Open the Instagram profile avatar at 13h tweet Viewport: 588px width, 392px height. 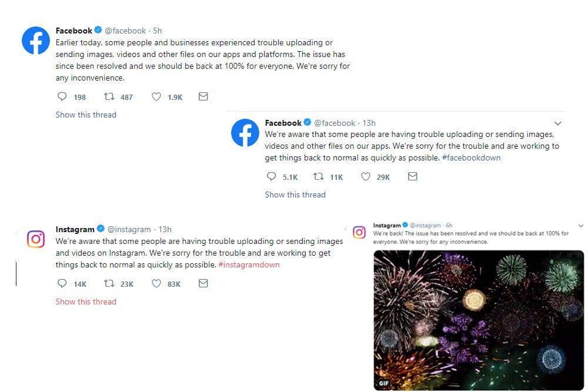tap(36, 239)
